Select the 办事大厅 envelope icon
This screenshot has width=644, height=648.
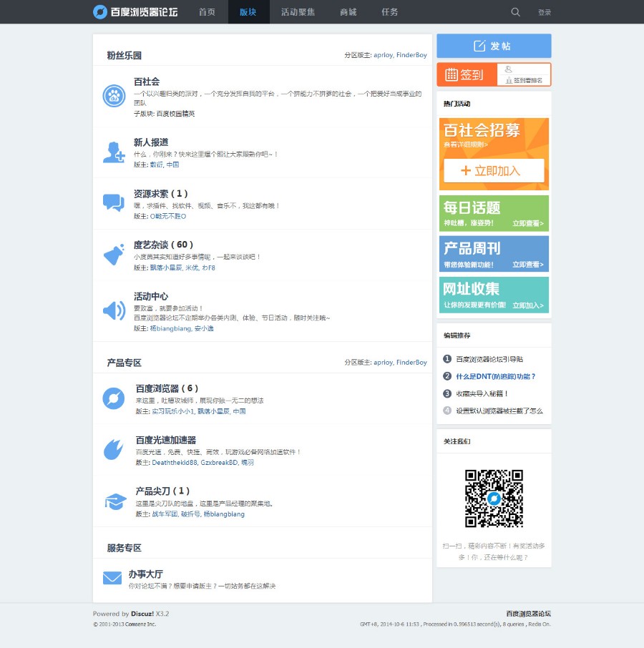(x=112, y=578)
